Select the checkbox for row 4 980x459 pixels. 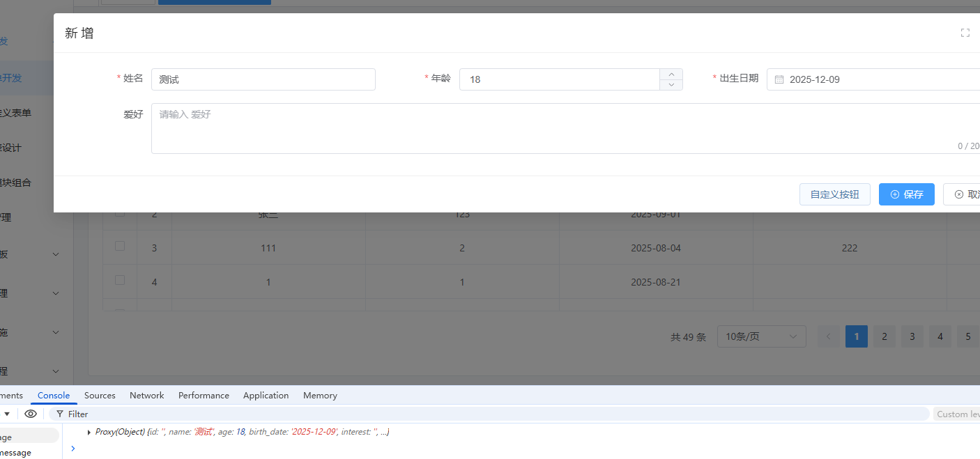(x=120, y=281)
